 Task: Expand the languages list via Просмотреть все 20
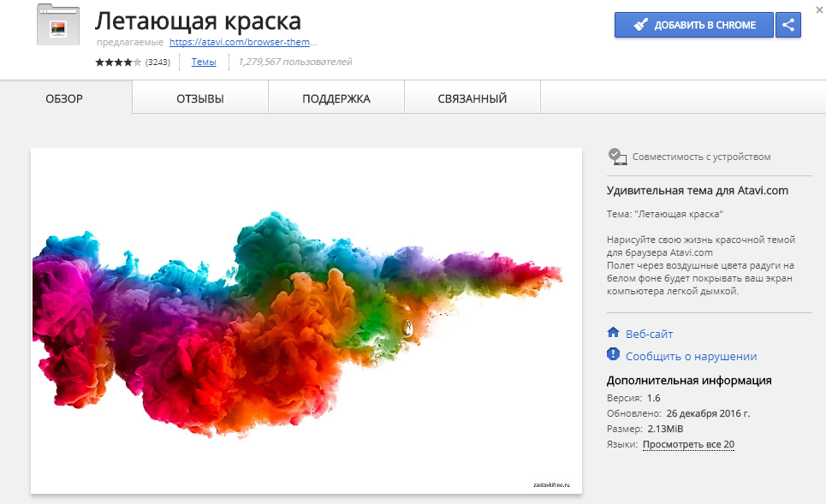click(687, 444)
